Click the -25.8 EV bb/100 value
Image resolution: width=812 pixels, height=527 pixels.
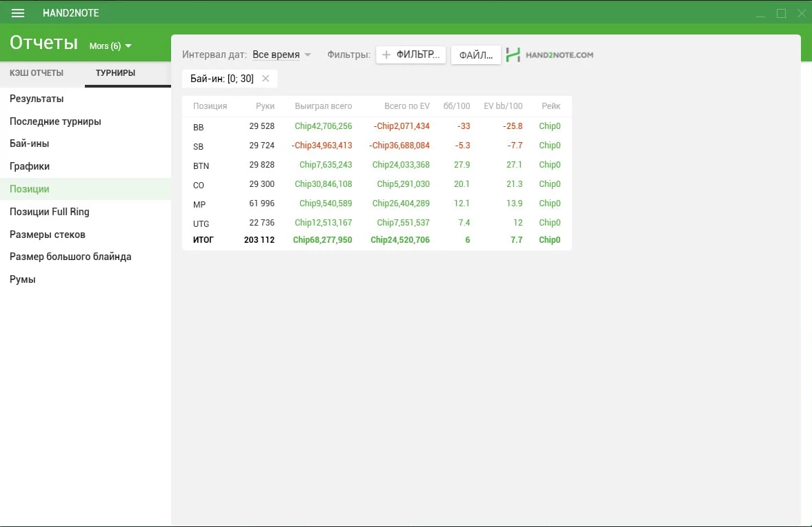513,126
